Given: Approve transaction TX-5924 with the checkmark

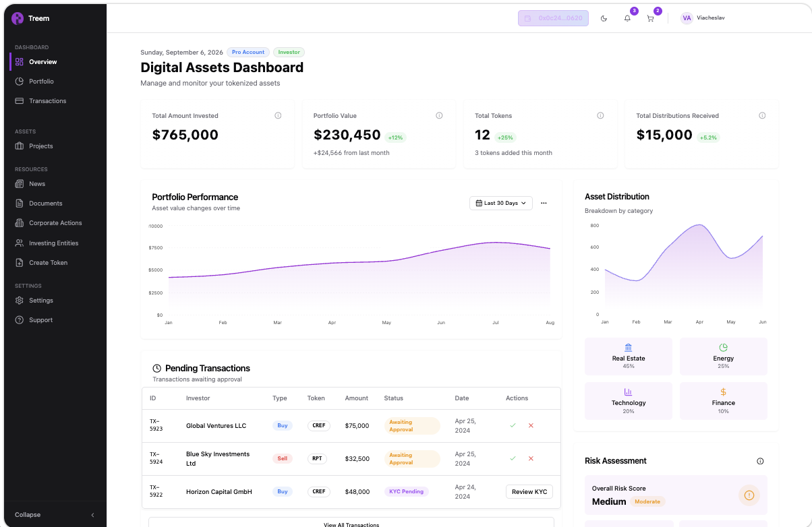Looking at the screenshot, I should coord(513,458).
